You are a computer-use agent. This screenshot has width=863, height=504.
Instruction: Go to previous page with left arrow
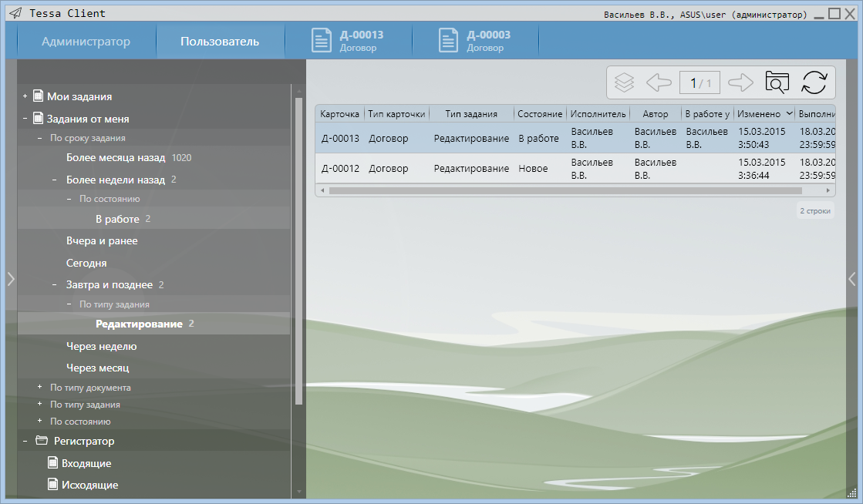click(659, 82)
